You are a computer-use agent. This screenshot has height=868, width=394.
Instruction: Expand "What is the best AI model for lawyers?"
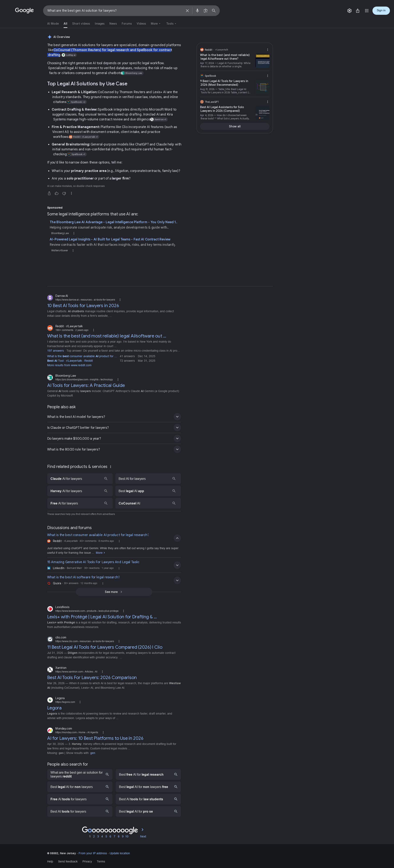point(114,417)
